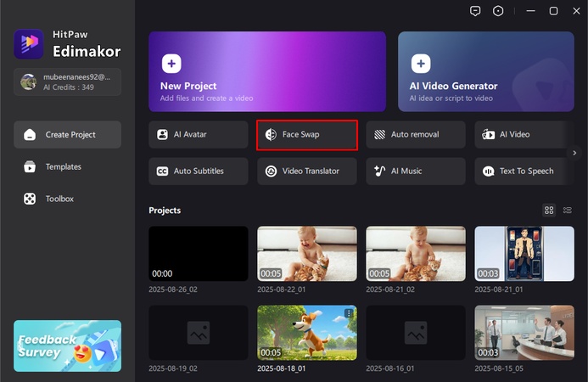
Task: Open the Face Swap tool
Action: point(307,135)
